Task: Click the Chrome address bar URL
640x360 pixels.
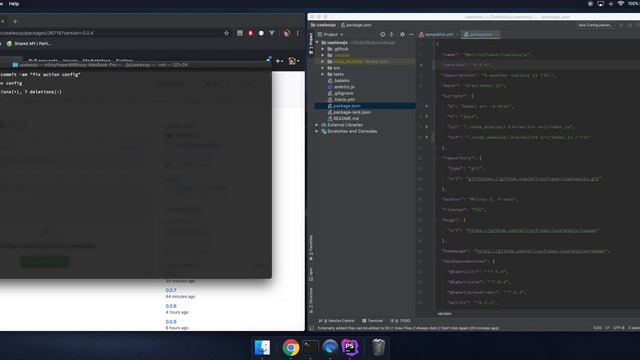Action: click(x=47, y=33)
